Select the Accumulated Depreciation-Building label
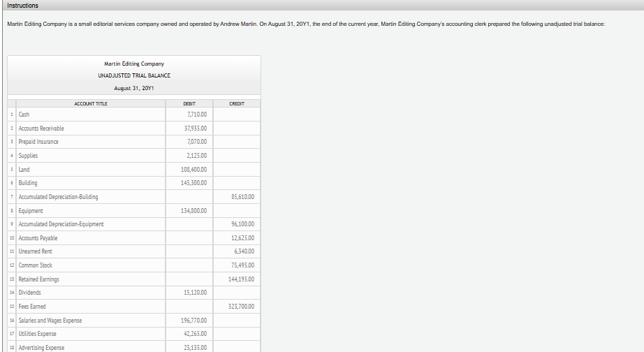This screenshot has height=352, width=644. click(58, 197)
